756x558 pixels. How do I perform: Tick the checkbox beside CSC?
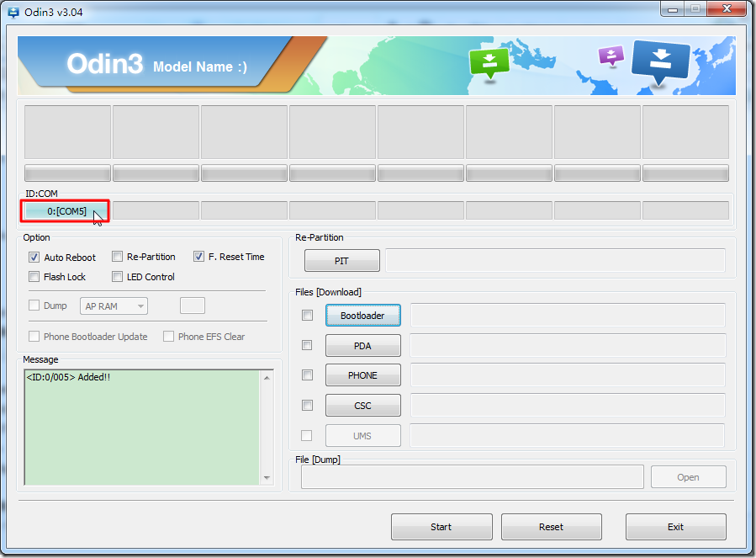click(307, 405)
